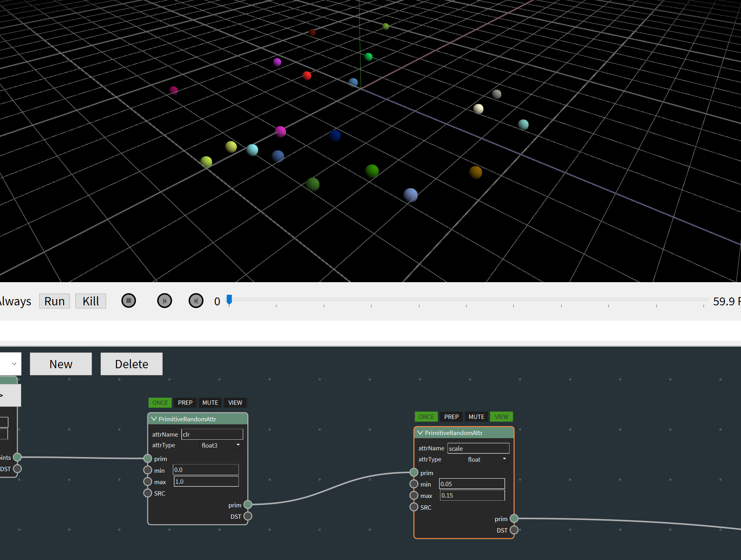The height and width of the screenshot is (560, 741).
Task: Toggle PREP on the clr PrimitiveRandomAttr node
Action: (x=185, y=402)
